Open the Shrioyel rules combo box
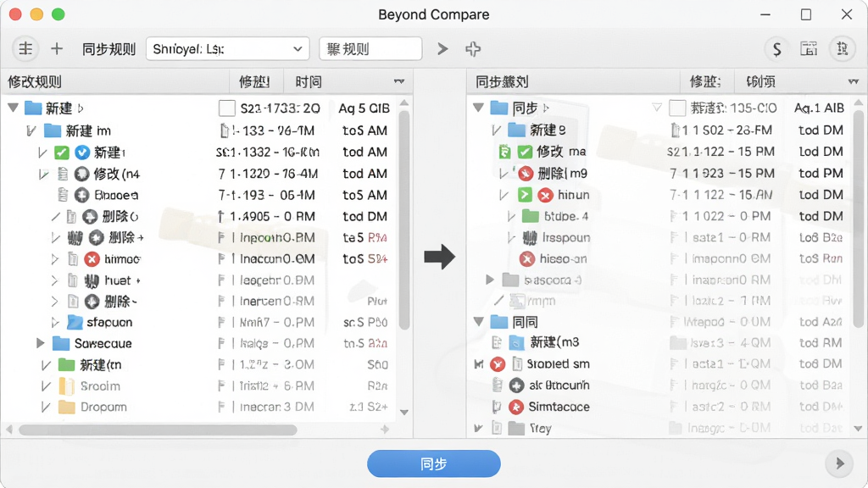The height and width of the screenshot is (488, 868). (x=227, y=48)
